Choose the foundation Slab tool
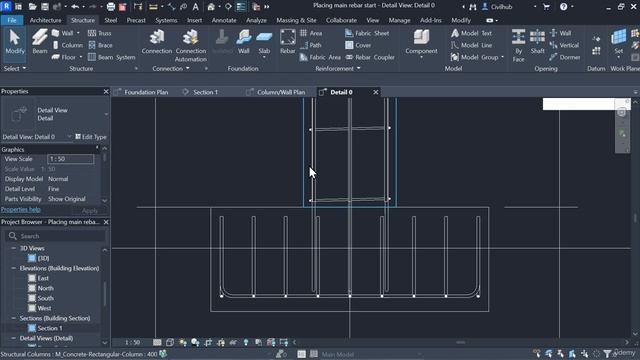Viewport: 640px width, 360px height. 264,43
